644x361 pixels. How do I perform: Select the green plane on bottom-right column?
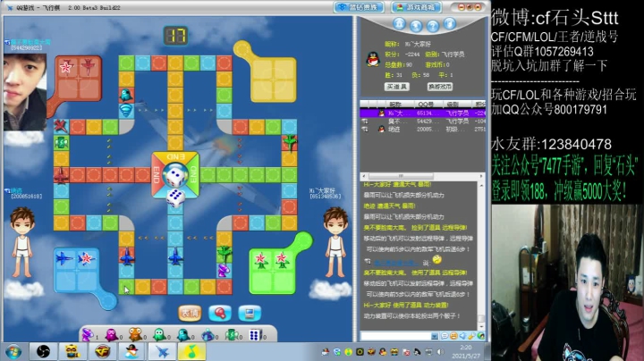225,253
